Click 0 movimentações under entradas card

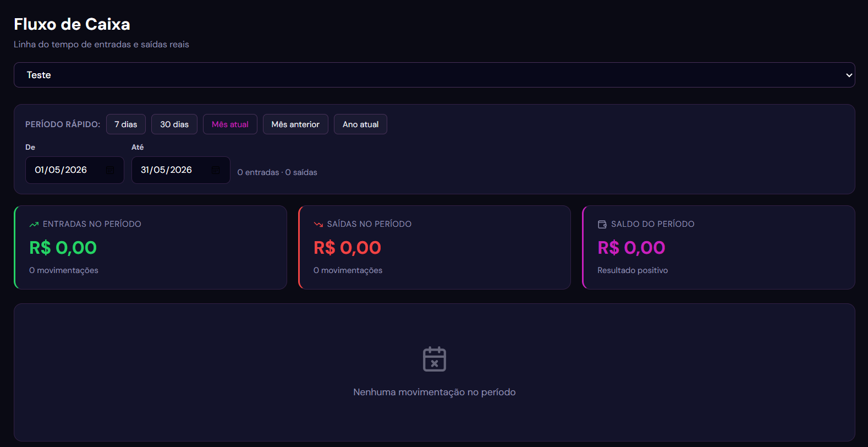(64, 270)
